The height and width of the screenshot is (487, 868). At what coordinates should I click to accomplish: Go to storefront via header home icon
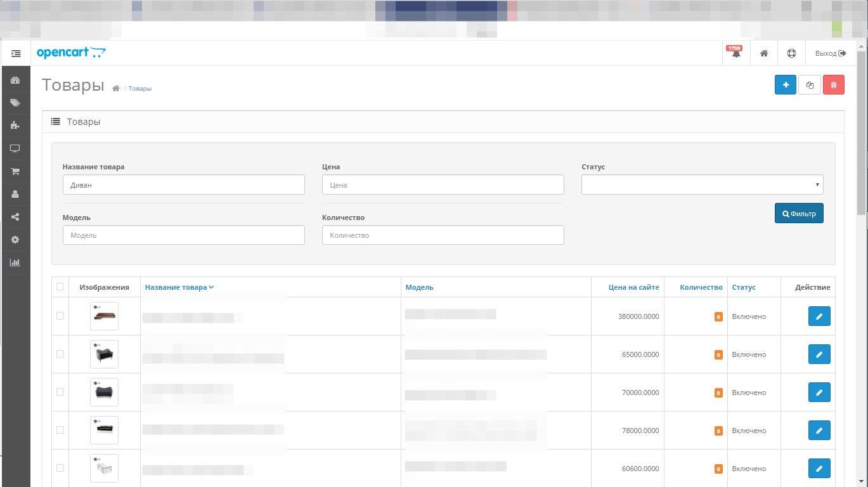(764, 53)
